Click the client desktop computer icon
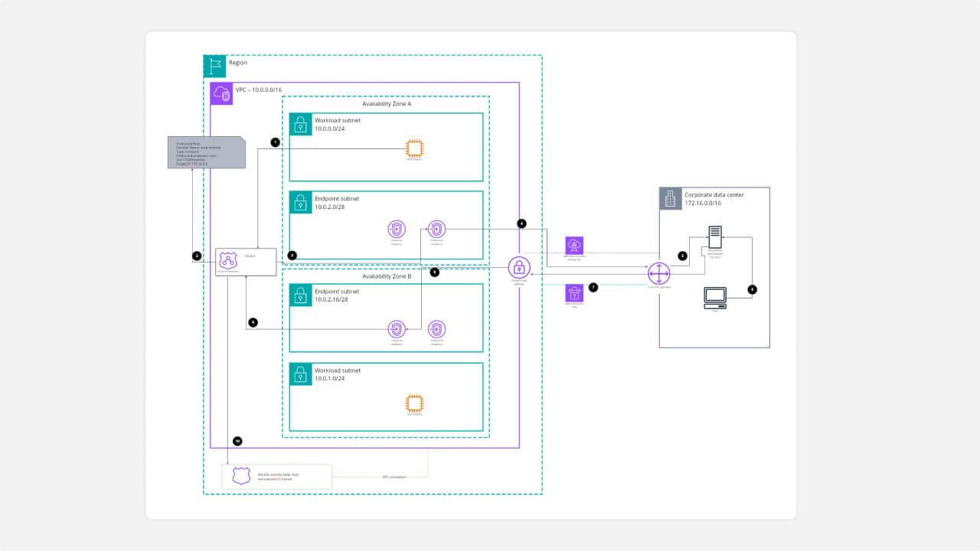The height and width of the screenshot is (551, 980). click(715, 298)
